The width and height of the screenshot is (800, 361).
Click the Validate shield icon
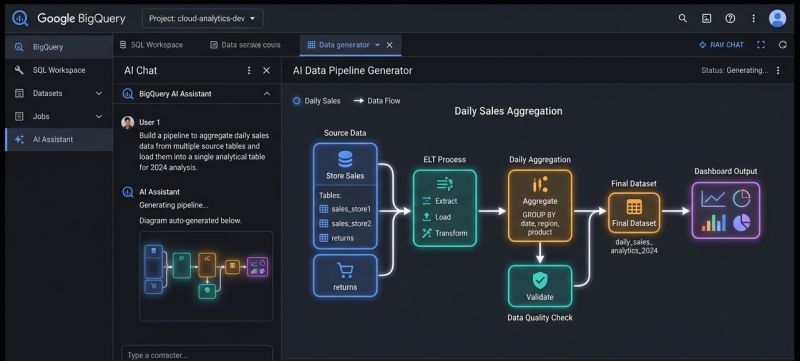[x=540, y=280]
